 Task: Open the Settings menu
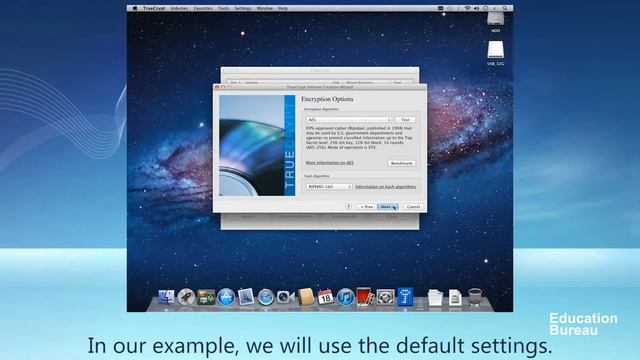tap(243, 8)
